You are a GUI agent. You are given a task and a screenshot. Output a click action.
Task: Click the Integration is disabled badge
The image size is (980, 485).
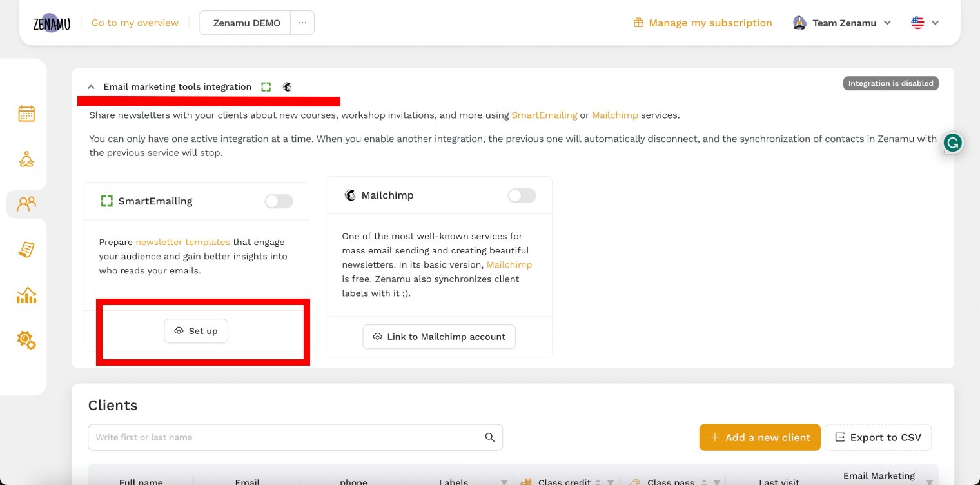point(891,83)
